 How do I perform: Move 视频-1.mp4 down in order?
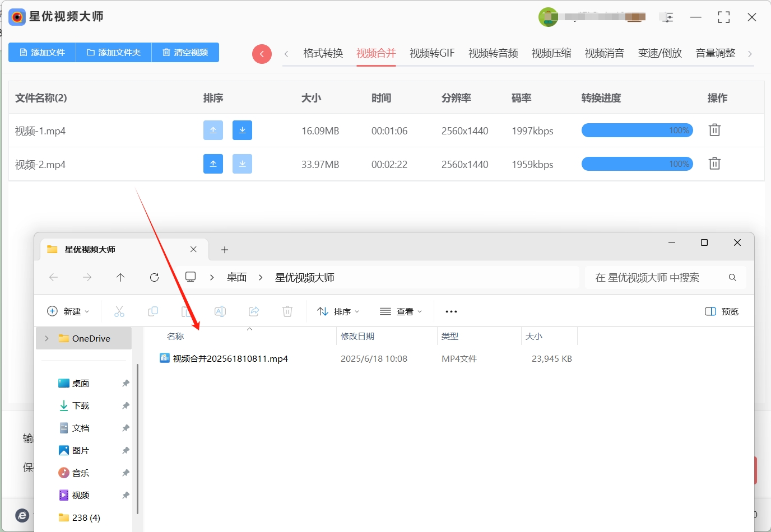[242, 130]
